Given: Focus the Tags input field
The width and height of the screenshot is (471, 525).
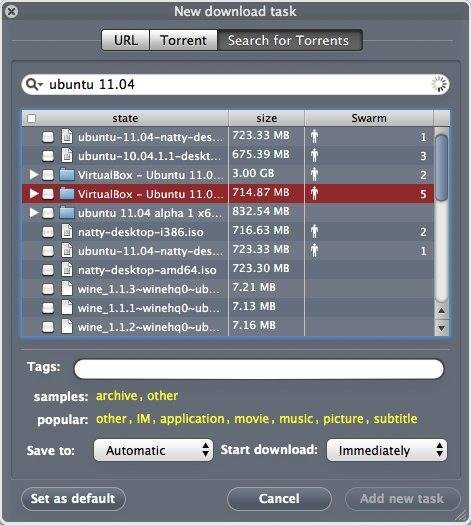Looking at the screenshot, I should tap(259, 369).
